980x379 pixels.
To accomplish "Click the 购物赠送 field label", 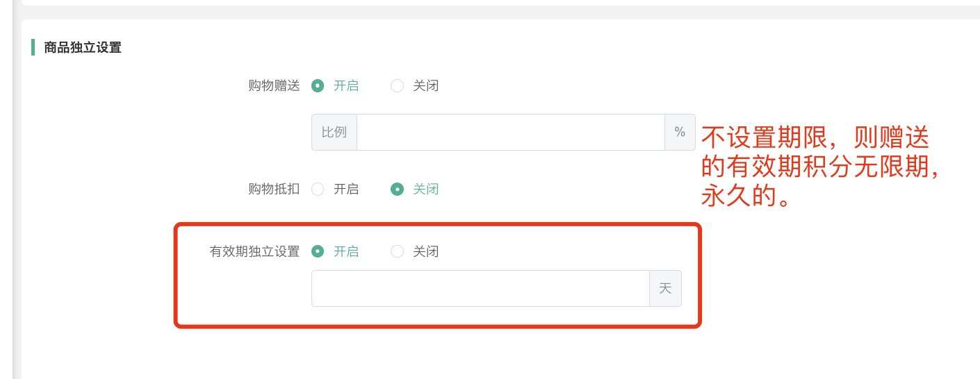I will 274,86.
